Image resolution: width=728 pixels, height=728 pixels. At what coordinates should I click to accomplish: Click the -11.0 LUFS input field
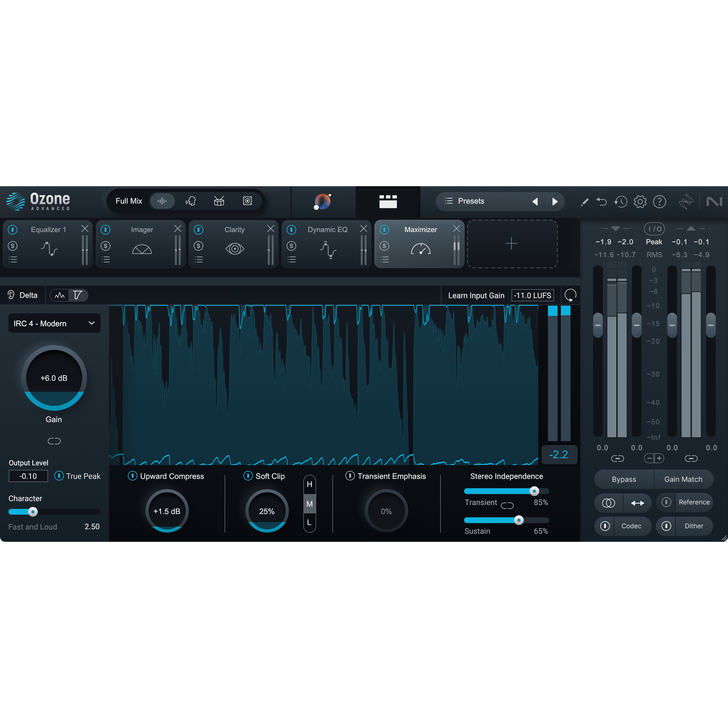532,295
